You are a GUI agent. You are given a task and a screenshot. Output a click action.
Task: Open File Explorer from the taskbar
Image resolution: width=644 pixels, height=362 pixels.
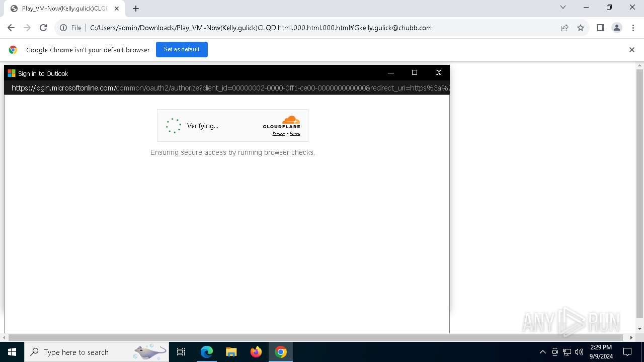pyautogui.click(x=231, y=352)
